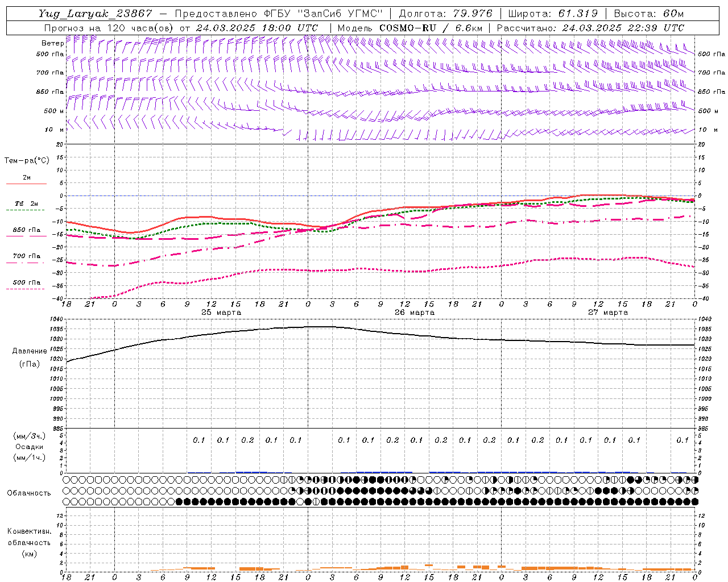
Task: Click the Долгота: 79.976 value
Action: point(445,14)
